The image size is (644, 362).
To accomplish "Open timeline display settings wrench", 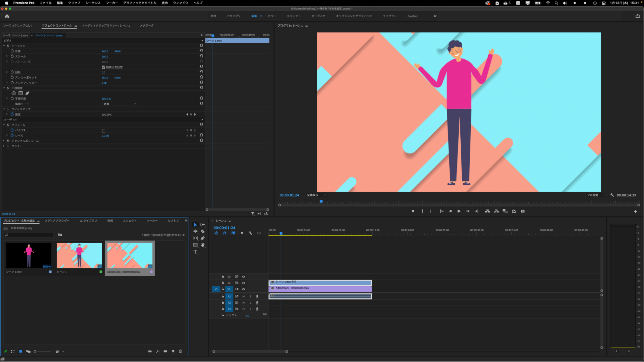I will click(250, 233).
